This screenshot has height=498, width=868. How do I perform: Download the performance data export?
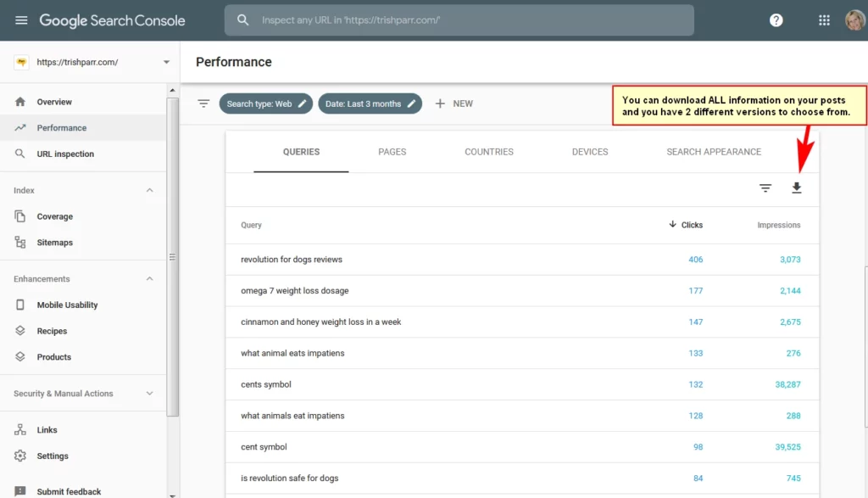[797, 188]
